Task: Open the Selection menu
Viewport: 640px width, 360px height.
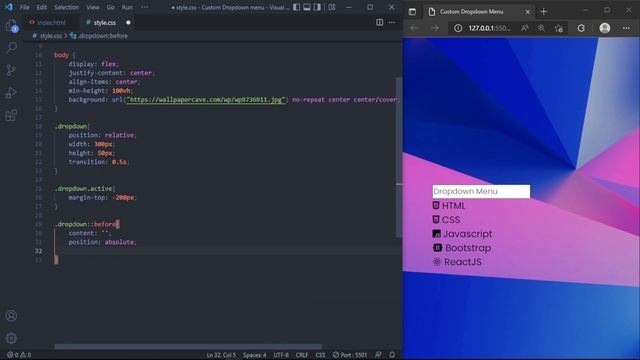Action: [66, 7]
